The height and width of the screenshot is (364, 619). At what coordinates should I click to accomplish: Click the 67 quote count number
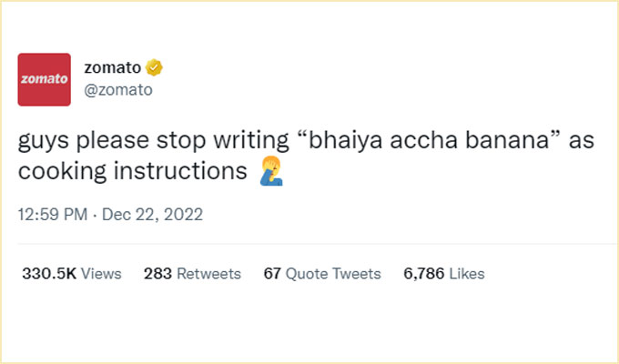pyautogui.click(x=271, y=273)
